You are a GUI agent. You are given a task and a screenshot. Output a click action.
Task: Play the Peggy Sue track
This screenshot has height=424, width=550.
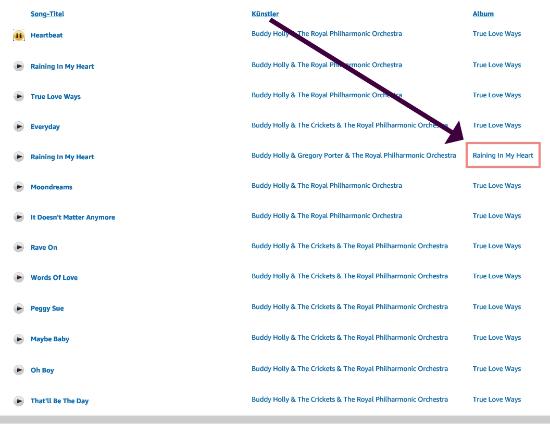click(x=19, y=308)
